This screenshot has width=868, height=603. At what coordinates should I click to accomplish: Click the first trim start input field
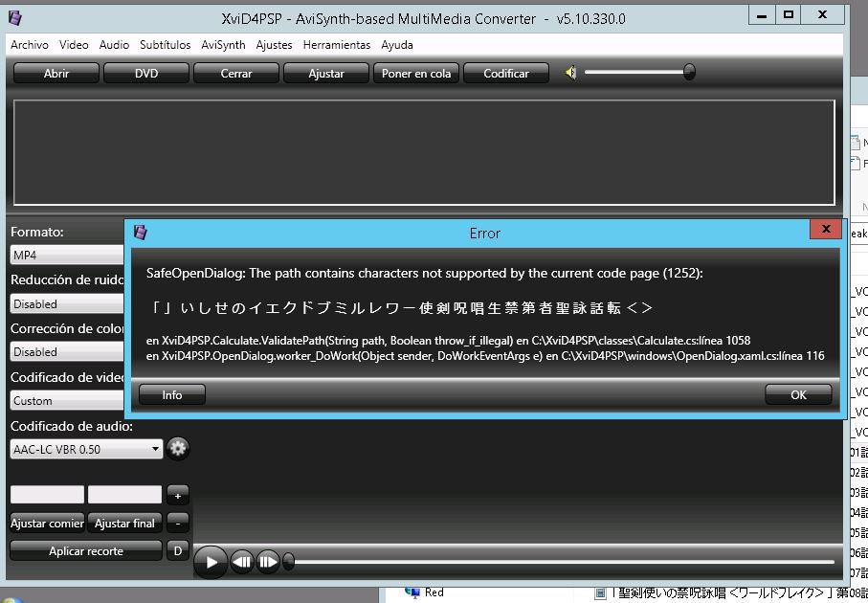(x=47, y=495)
